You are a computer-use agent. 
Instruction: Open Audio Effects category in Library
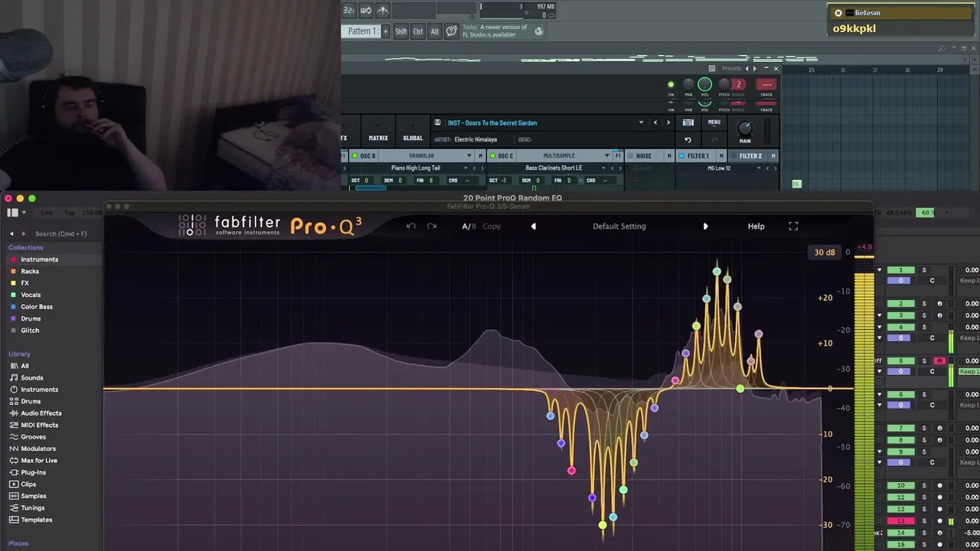click(41, 413)
